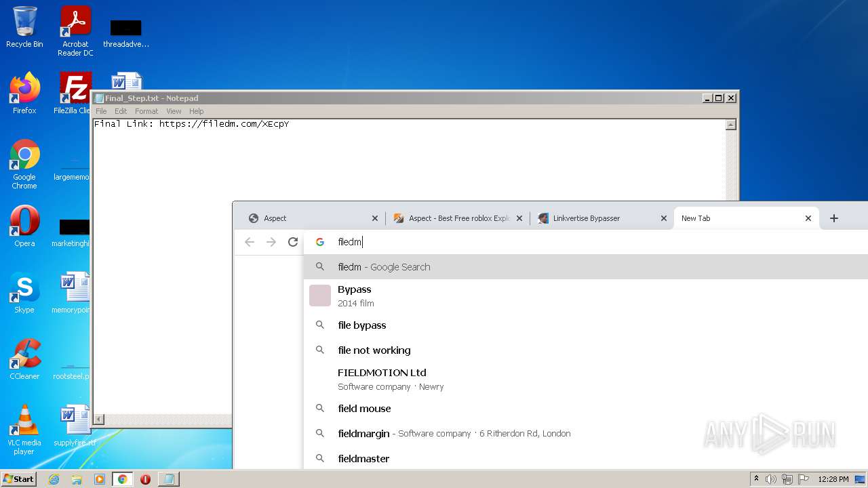This screenshot has height=488, width=868.
Task: Open the Recycle Bin desktop icon
Action: [x=24, y=27]
